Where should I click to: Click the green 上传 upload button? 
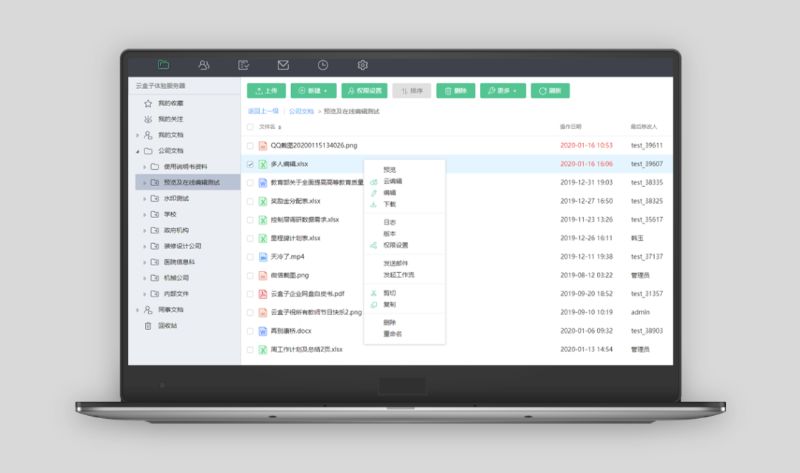click(x=266, y=91)
